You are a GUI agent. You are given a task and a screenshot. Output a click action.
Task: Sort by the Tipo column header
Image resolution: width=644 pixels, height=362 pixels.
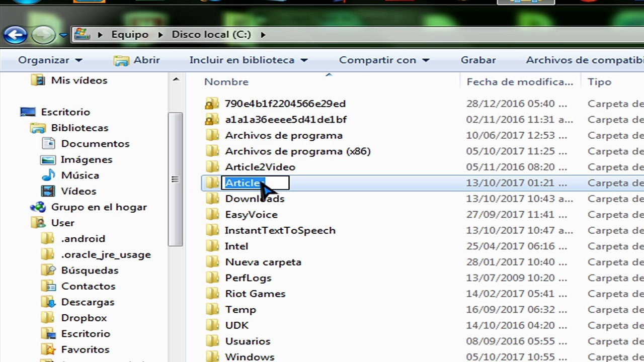click(x=599, y=81)
